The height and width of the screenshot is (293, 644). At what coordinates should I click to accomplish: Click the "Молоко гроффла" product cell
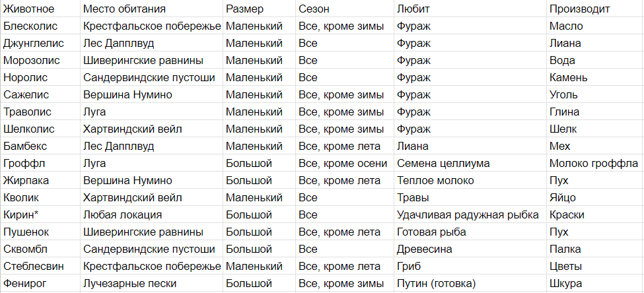(594, 164)
